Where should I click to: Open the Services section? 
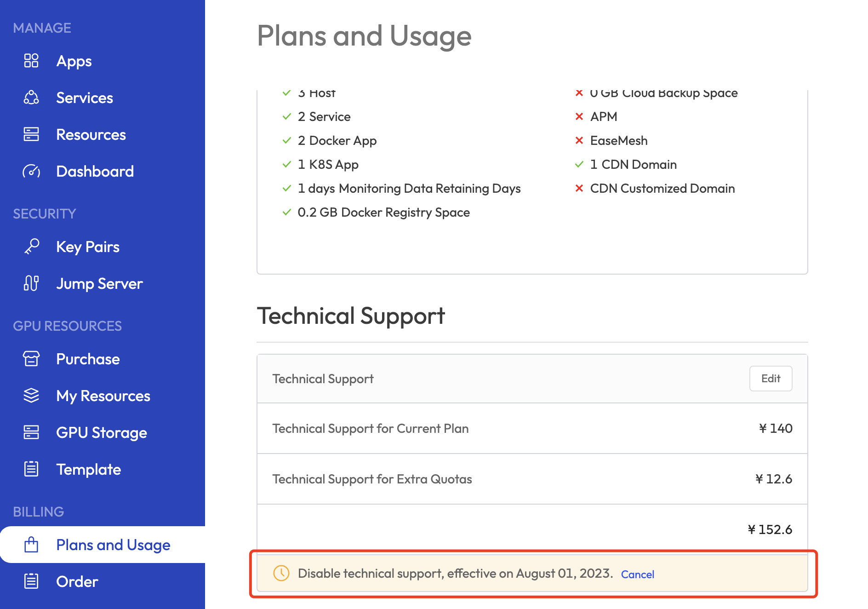coord(84,98)
